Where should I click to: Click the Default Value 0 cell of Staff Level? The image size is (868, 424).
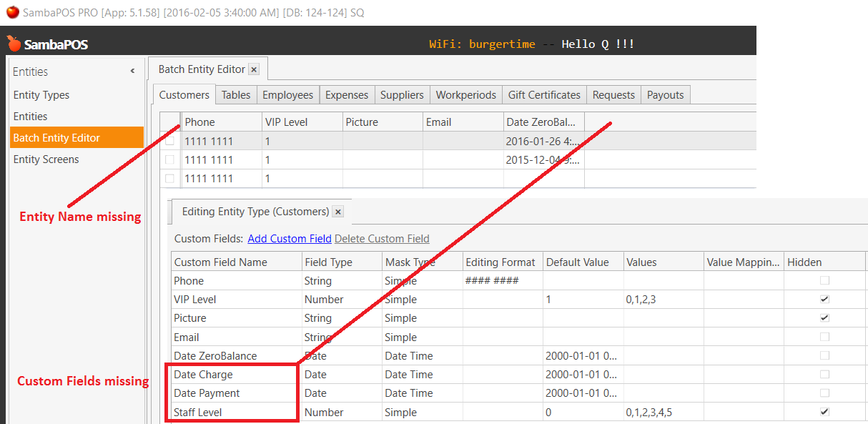[583, 413]
